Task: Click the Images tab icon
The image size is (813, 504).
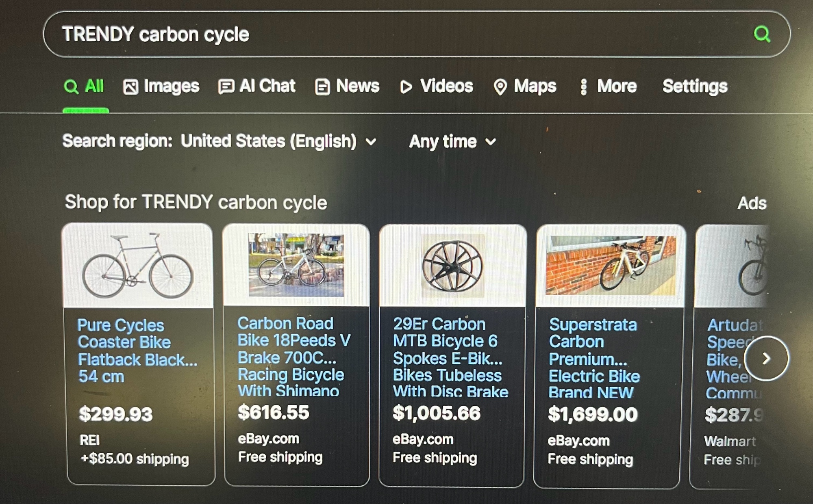Action: click(130, 87)
